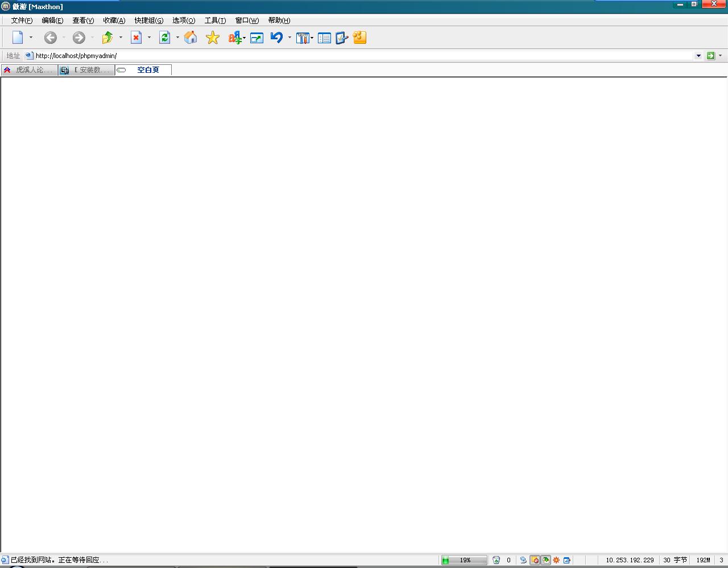This screenshot has width=728, height=568.
Task: Restore down the Maxthon window
Action: (x=694, y=4)
